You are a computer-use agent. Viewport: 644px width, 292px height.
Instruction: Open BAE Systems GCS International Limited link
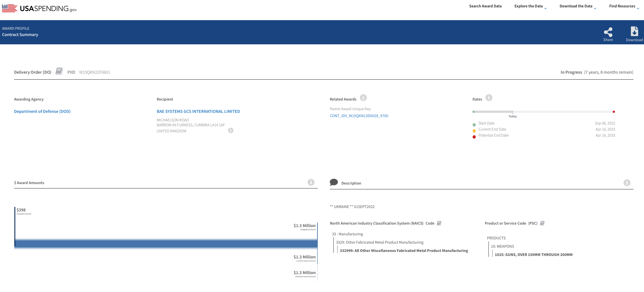coord(198,112)
